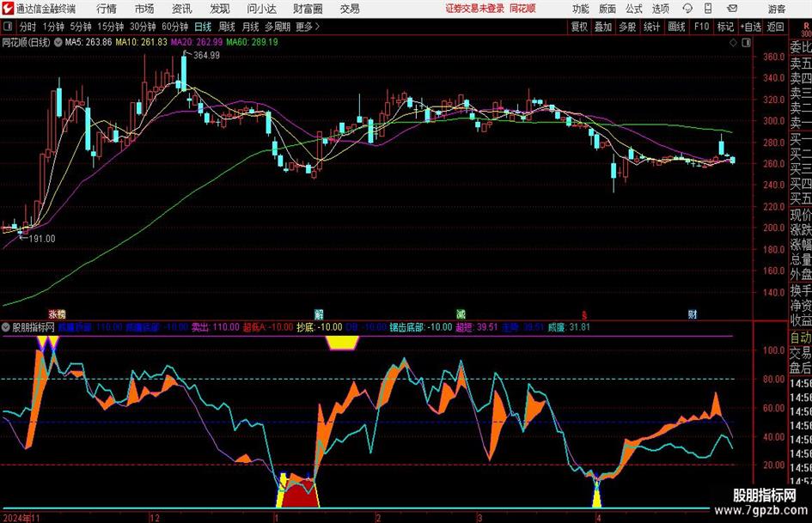Expand the 更多 periods dropdown
Viewport: 812px width, 523px height.
pyautogui.click(x=308, y=27)
